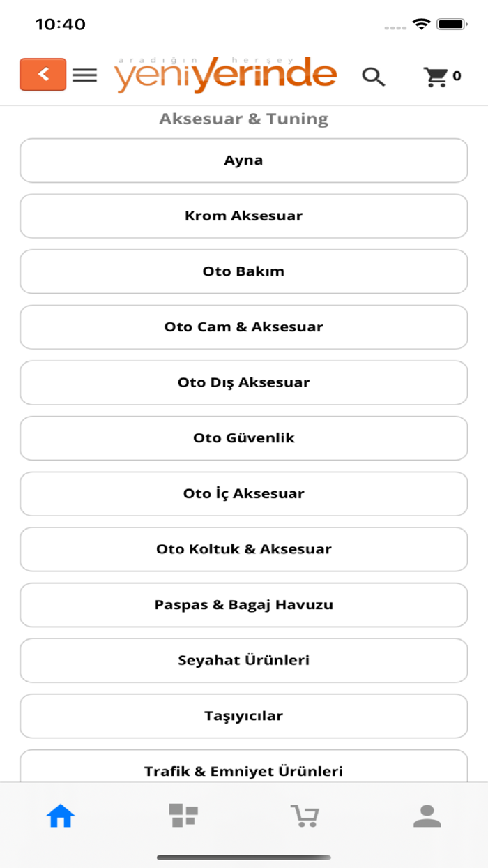Select Oto Güvenlik from the list
The height and width of the screenshot is (868, 488).
click(243, 437)
